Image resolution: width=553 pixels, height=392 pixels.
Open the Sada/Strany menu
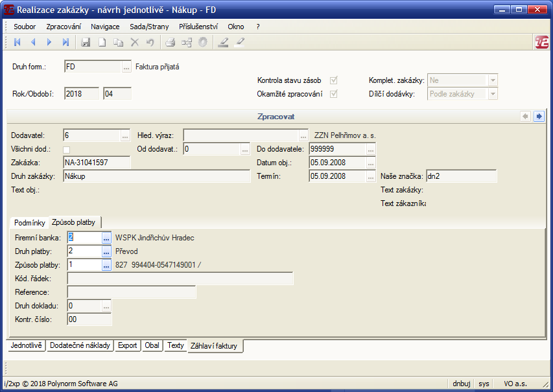149,27
